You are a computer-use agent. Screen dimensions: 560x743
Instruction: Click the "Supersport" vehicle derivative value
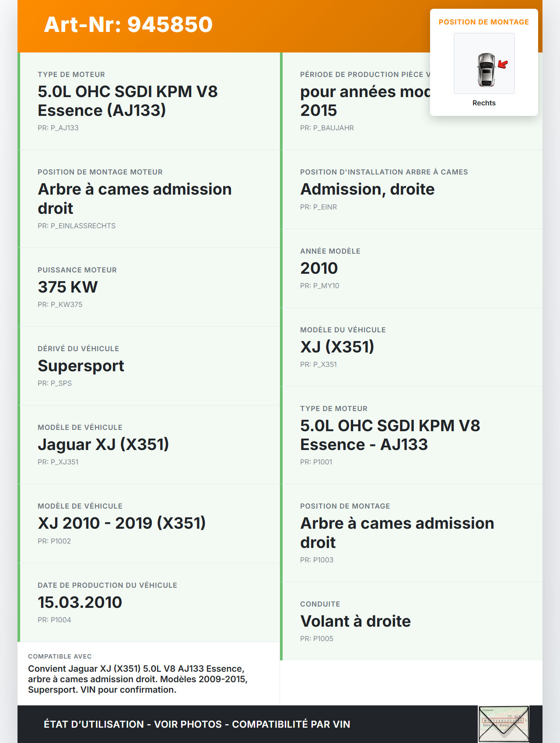click(81, 366)
